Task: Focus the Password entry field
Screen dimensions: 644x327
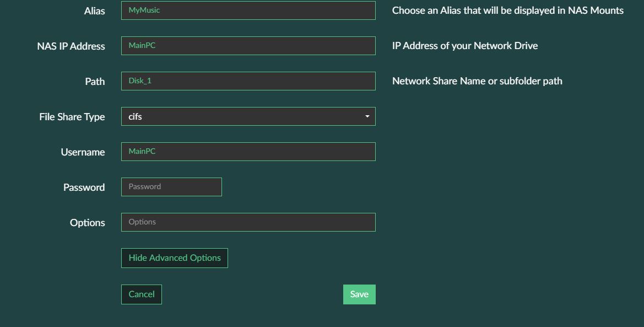Action: coord(171,187)
